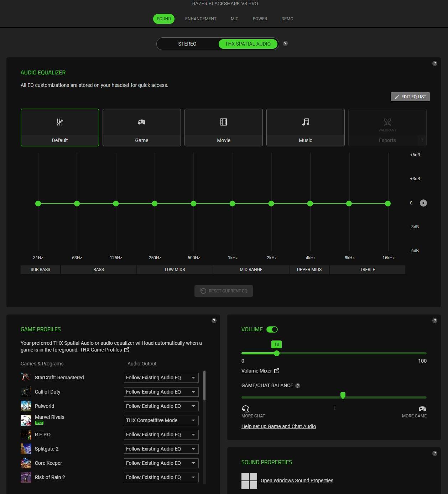Select the Game EQ preset controller icon
This screenshot has height=494, width=448.
[141, 122]
